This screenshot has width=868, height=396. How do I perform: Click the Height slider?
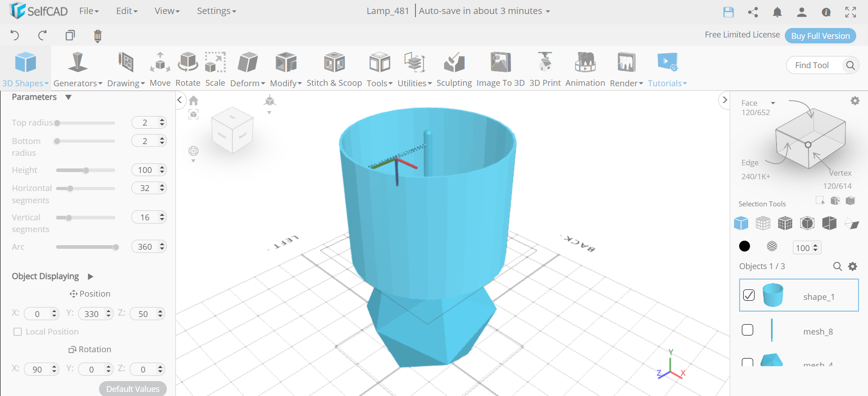[85, 170]
